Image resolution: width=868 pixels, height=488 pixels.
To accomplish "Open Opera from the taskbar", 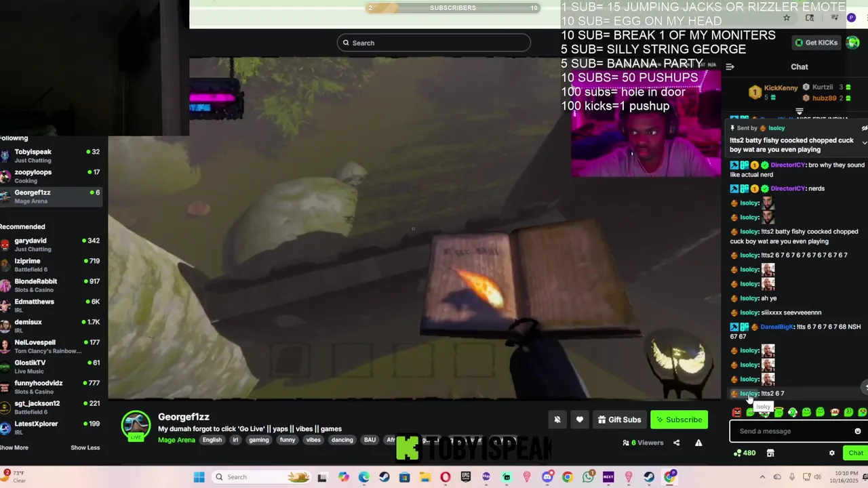I will 446,477.
